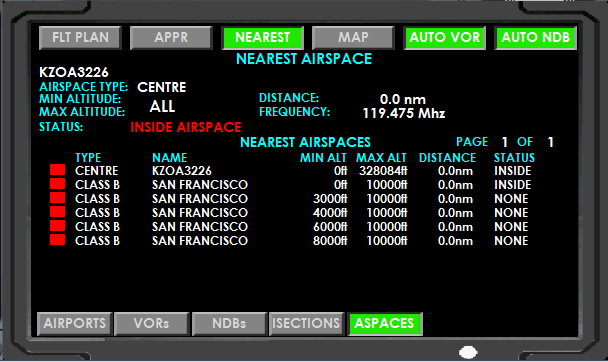Viewport: 608px width, 362px height.
Task: Click red marker for Class B 0ft airspace
Action: click(x=57, y=184)
